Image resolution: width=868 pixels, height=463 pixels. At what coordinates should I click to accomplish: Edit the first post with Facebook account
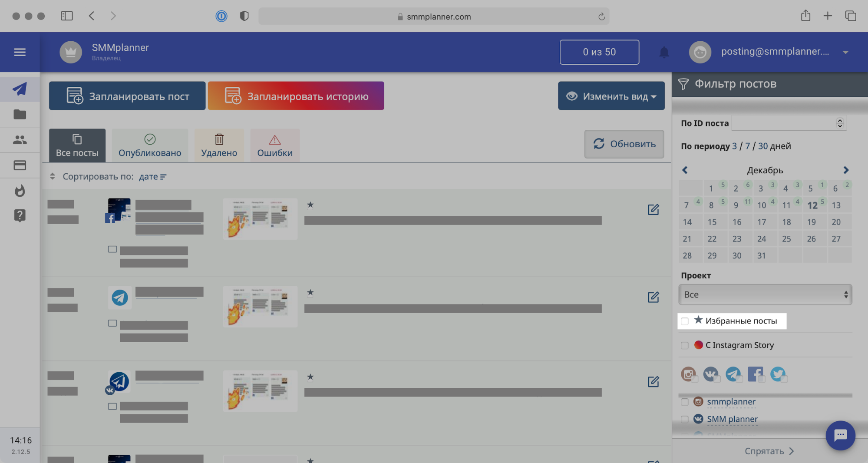[653, 210]
